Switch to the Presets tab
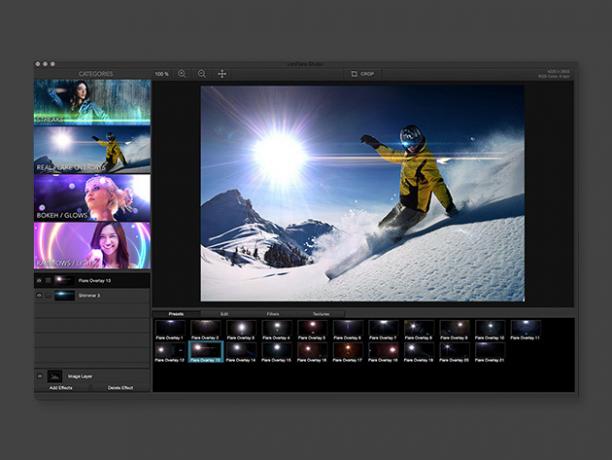 pos(176,314)
